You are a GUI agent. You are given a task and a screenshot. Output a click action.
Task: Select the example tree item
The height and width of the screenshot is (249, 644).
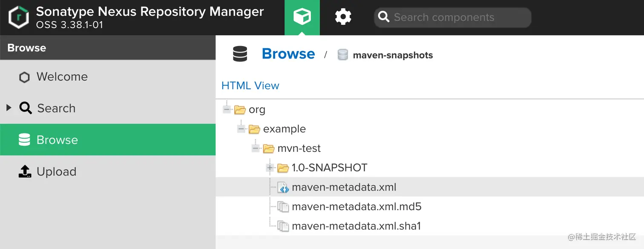[x=285, y=129]
